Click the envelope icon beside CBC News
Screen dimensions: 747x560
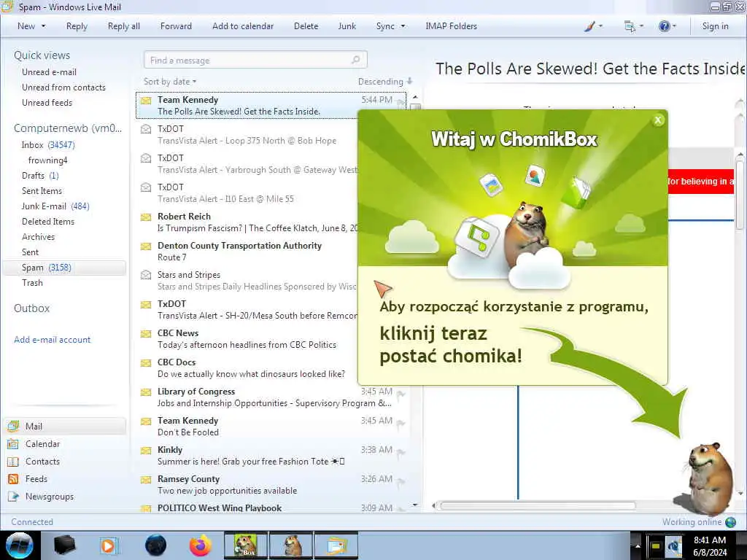click(x=146, y=334)
